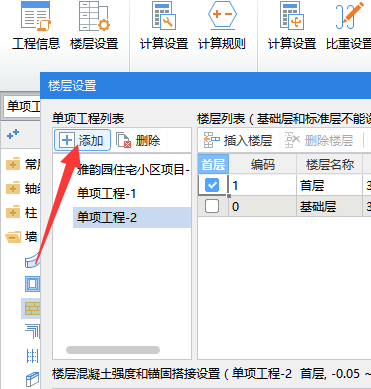Select the brick wall icon

tap(32, 309)
